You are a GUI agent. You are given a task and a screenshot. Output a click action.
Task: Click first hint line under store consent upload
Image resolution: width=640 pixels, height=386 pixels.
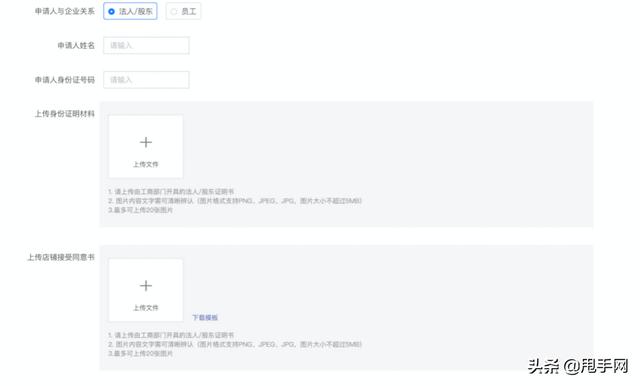(x=171, y=335)
